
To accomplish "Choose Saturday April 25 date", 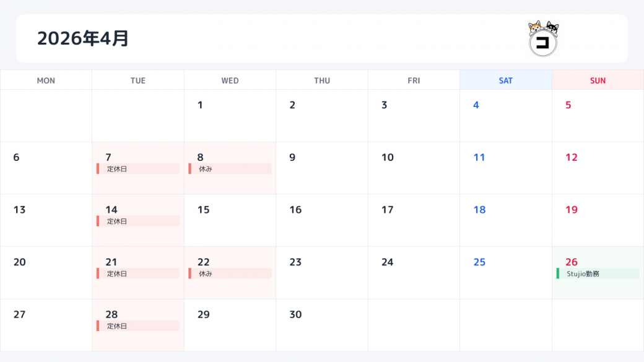I will [x=505, y=273].
